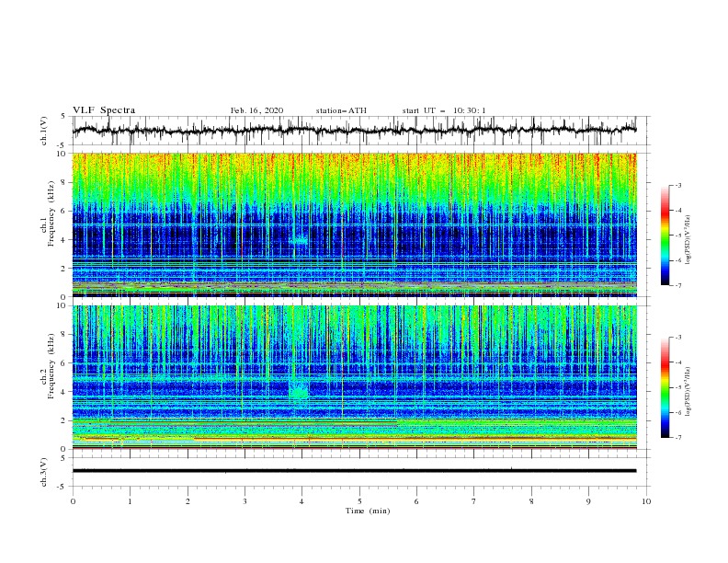Click time axis tick label "5"

(x=359, y=501)
